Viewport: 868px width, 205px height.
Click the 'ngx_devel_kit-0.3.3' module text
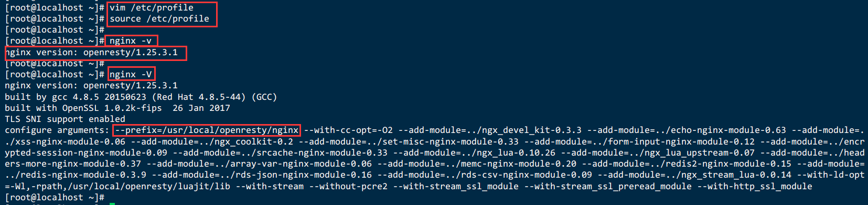coord(532,130)
